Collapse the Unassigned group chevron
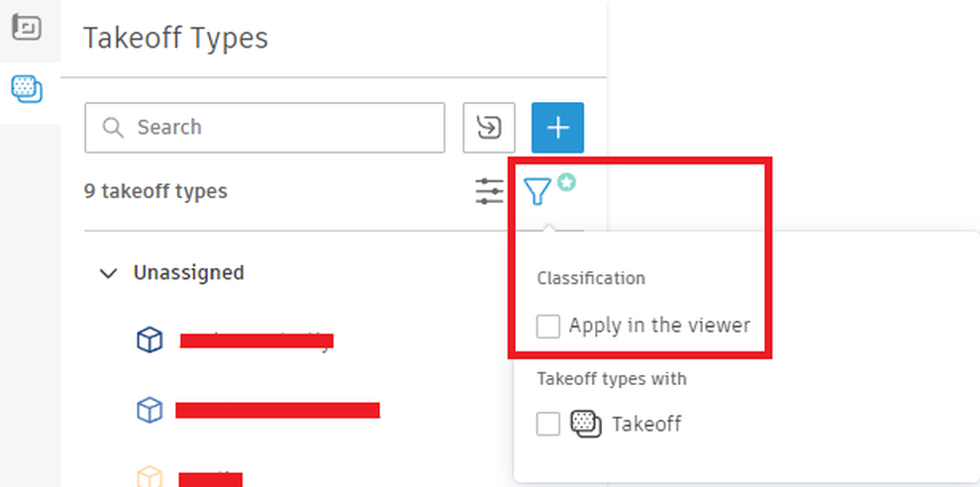Viewport: 980px width, 487px height. click(x=109, y=273)
